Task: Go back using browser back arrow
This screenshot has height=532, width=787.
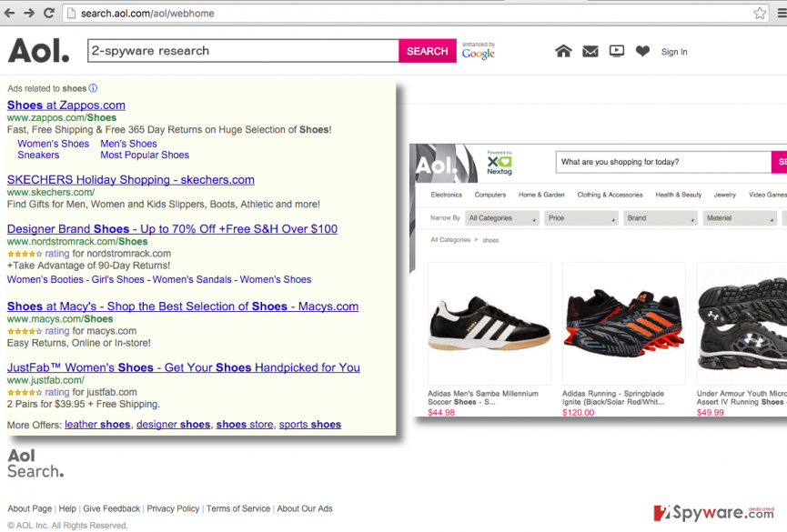Action: pyautogui.click(x=9, y=13)
